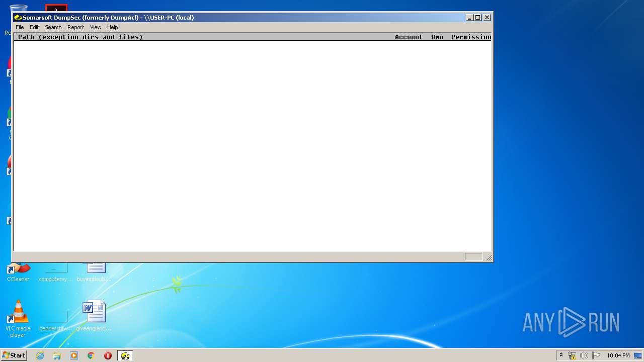The image size is (644, 362).
Task: Close the DumpSec window
Action: tap(487, 18)
